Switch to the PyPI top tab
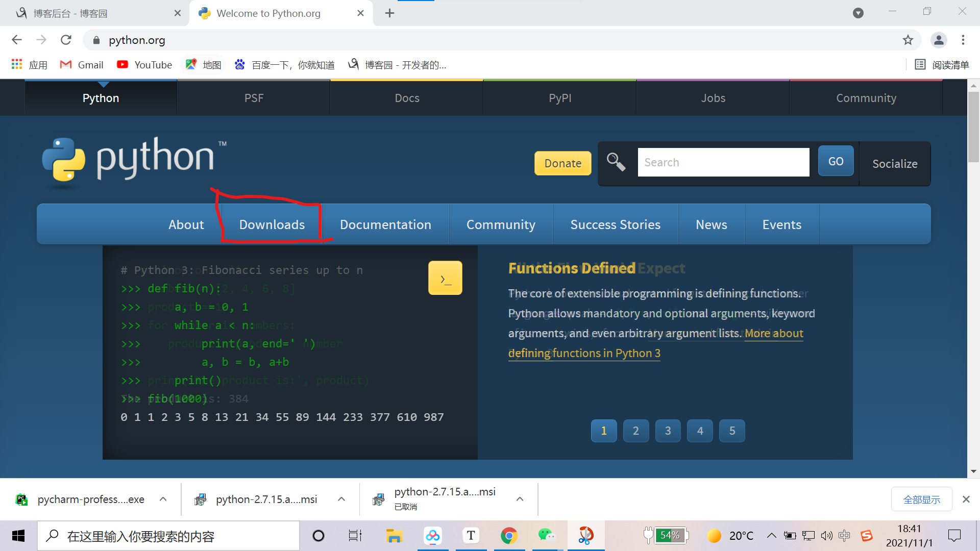The image size is (980, 551). 560,98
